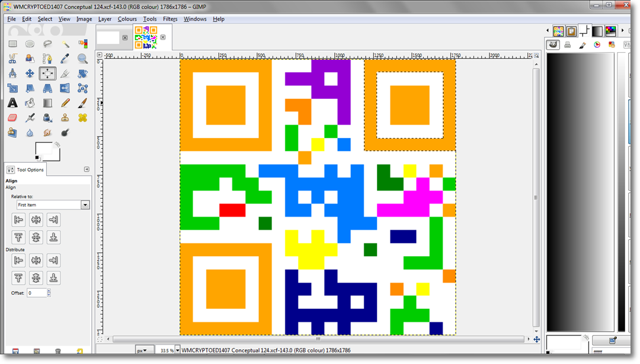Viewport: 640px width, 364px height.
Task: Toggle Quick Mask at canvas bottom-left corner
Action: coord(100,339)
